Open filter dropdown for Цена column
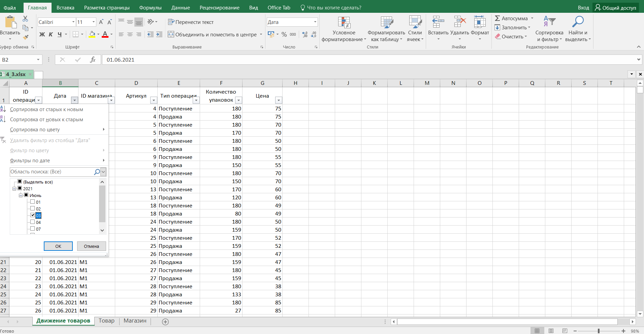This screenshot has width=644, height=334. [x=279, y=100]
